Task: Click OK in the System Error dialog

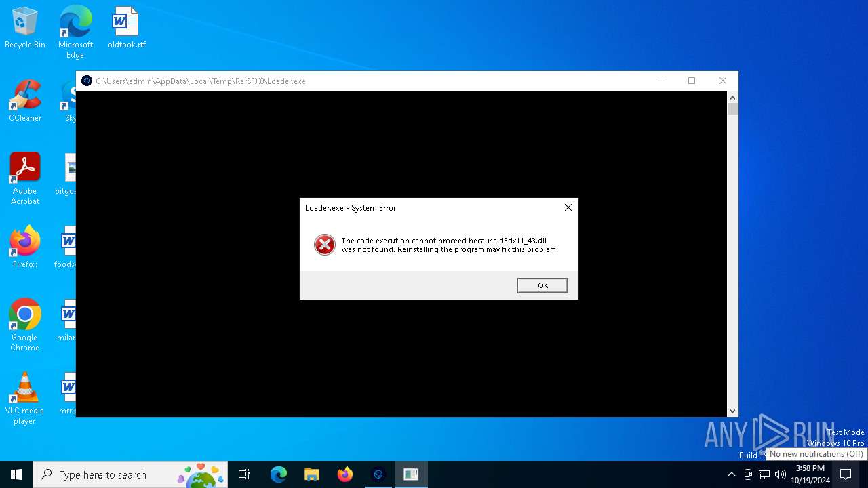Action: click(542, 285)
